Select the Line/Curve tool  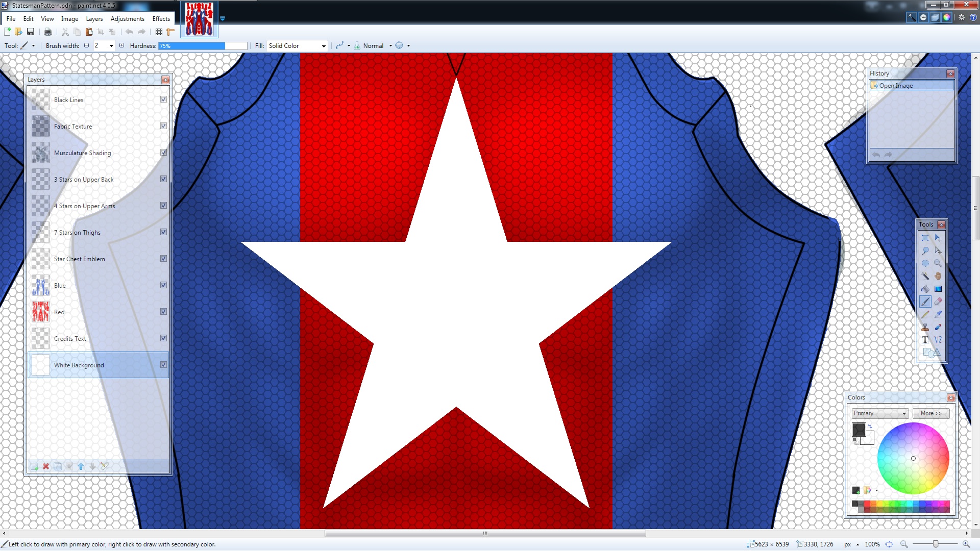click(x=938, y=340)
